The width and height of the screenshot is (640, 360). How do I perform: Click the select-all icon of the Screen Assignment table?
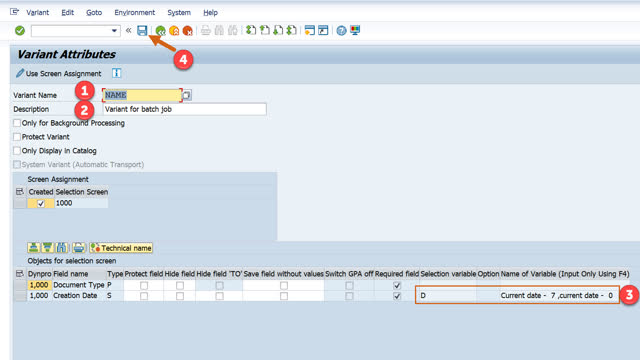click(x=20, y=191)
